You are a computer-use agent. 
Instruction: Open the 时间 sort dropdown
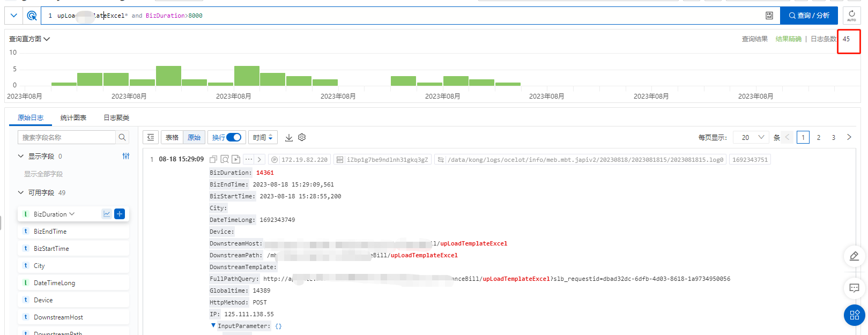[263, 138]
